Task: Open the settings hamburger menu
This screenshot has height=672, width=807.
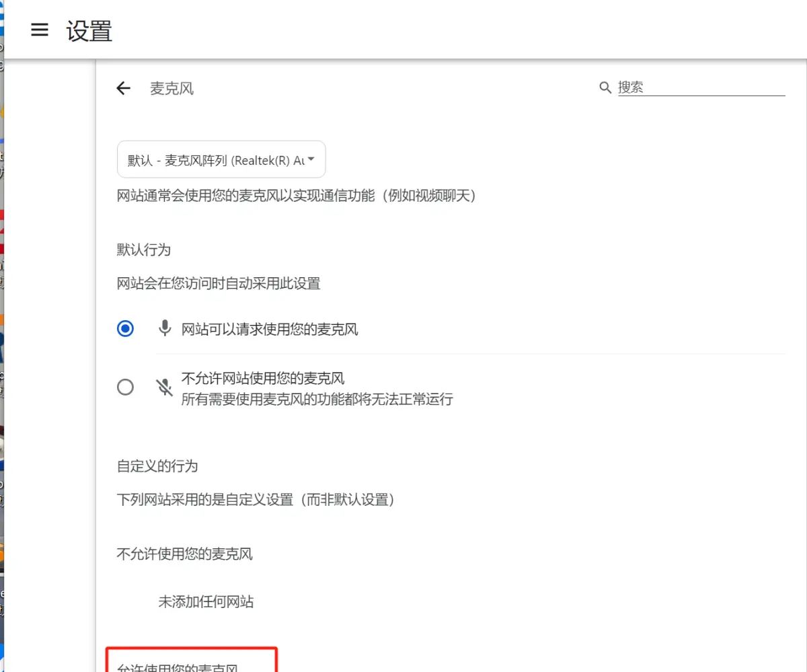Action: (40, 30)
